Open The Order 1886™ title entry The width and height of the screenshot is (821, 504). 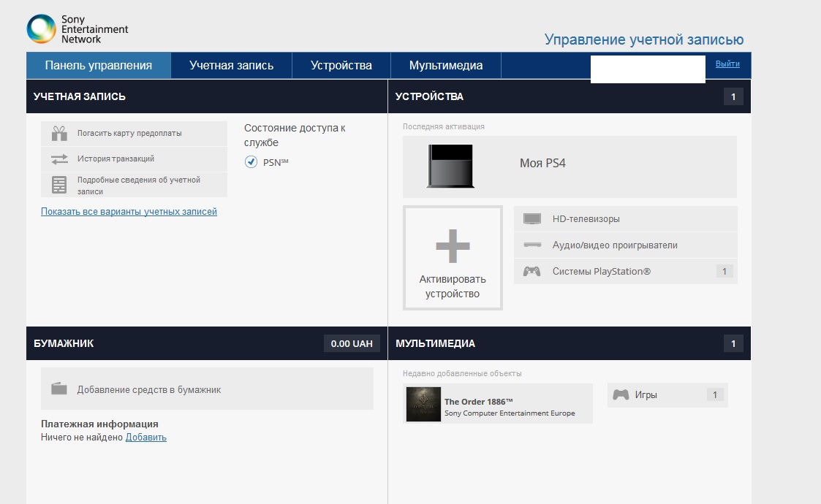click(x=498, y=404)
